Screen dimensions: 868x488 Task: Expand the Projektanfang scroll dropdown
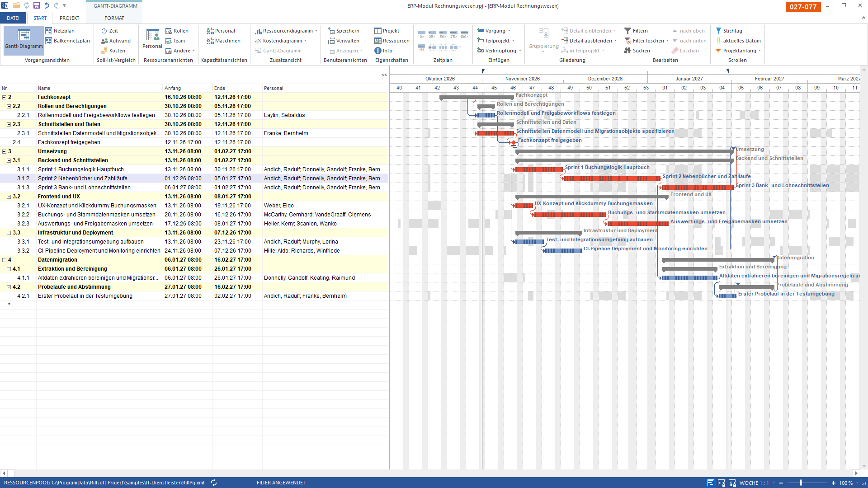pos(760,51)
